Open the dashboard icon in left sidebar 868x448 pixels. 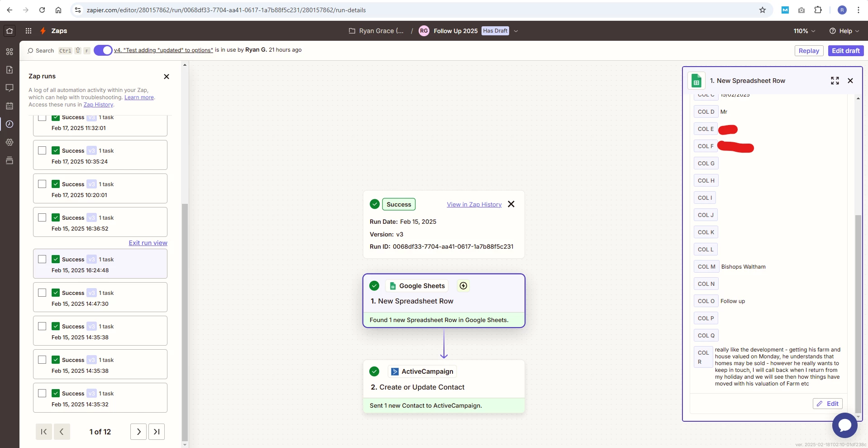(x=10, y=52)
